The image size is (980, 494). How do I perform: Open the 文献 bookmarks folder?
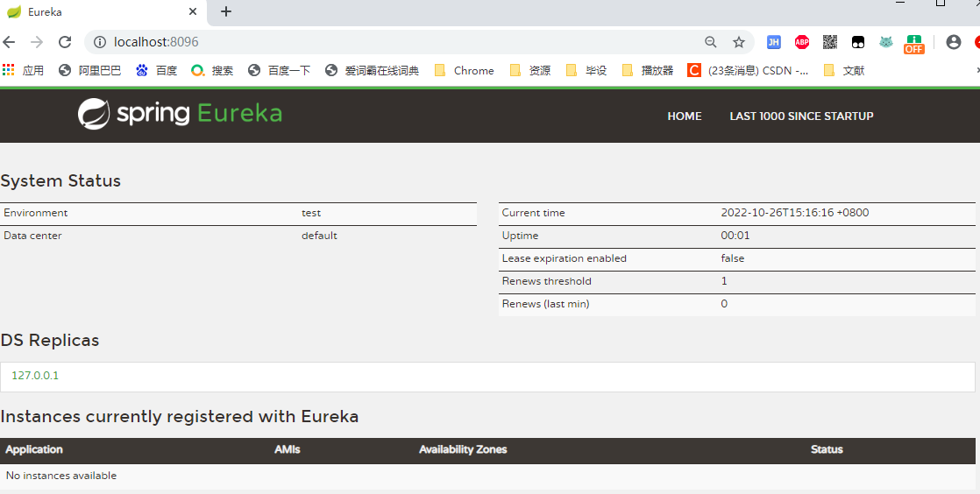844,71
